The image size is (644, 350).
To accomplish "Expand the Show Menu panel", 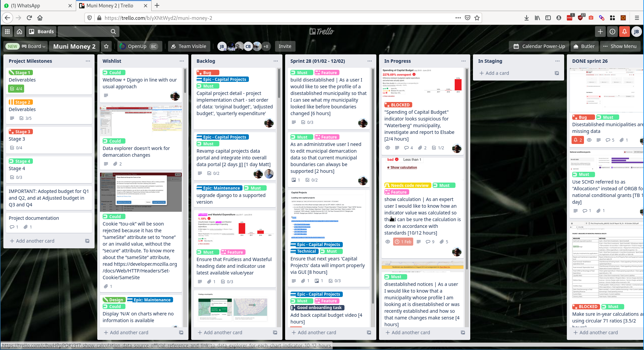I will tap(620, 46).
